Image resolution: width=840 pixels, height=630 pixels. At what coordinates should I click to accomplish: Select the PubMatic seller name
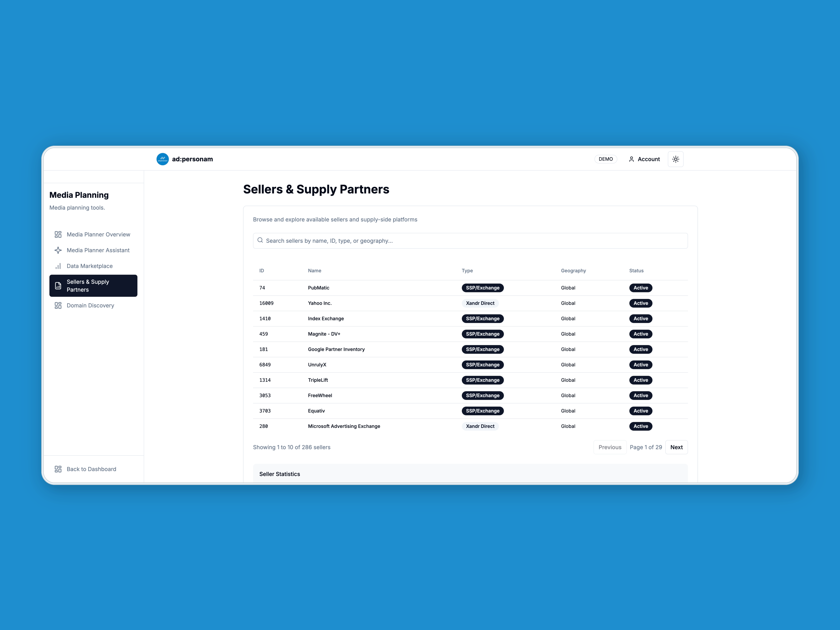click(x=319, y=288)
